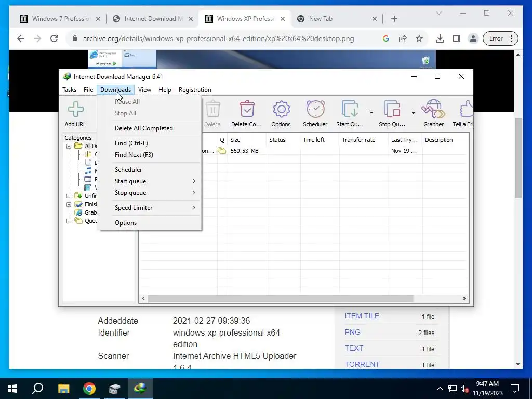Click the browser page vertical scrollbar thumb

coord(518,158)
